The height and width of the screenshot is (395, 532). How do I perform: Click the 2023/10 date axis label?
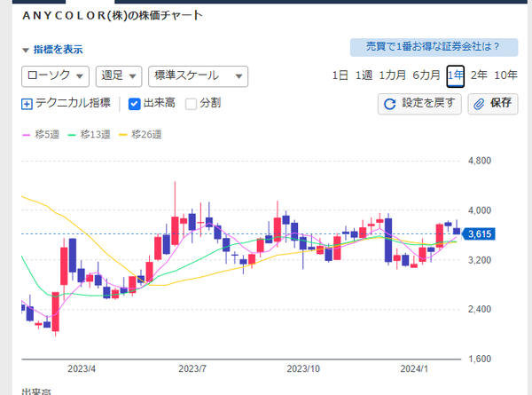(303, 368)
